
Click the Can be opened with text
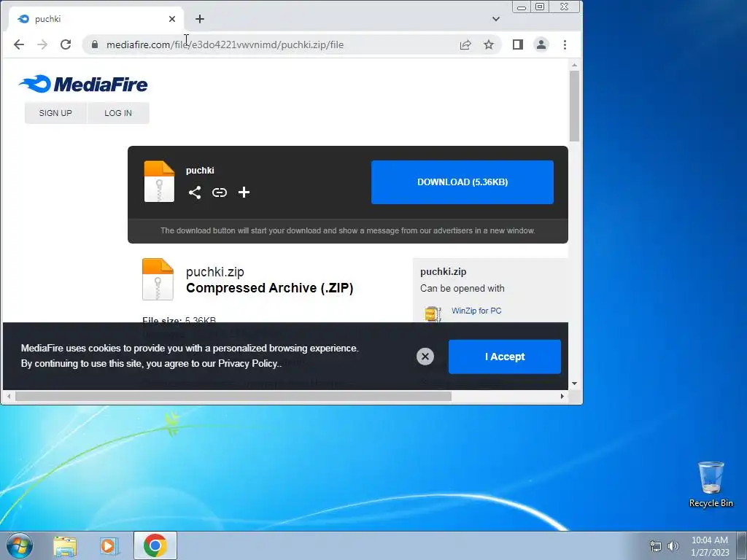point(462,288)
